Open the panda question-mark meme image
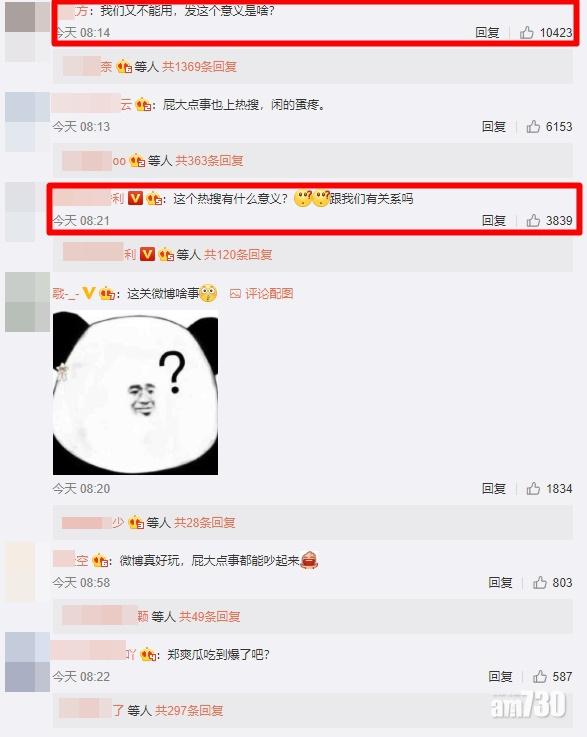 135,392
